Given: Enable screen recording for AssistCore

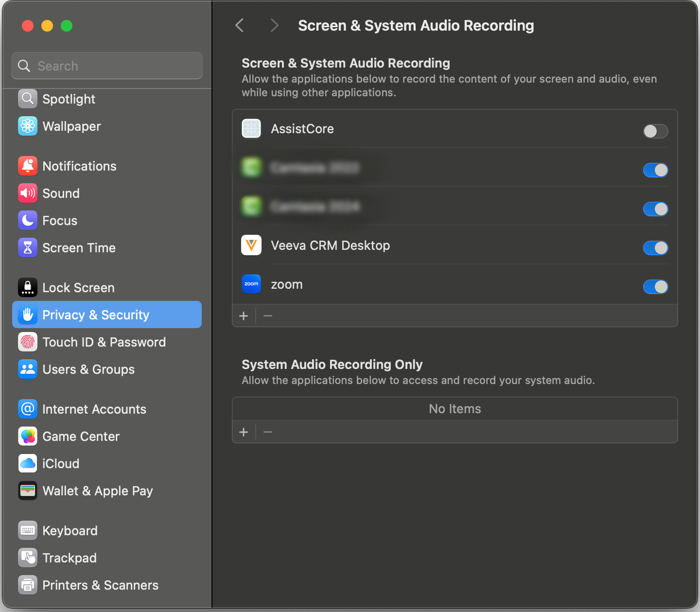Looking at the screenshot, I should tap(655, 131).
